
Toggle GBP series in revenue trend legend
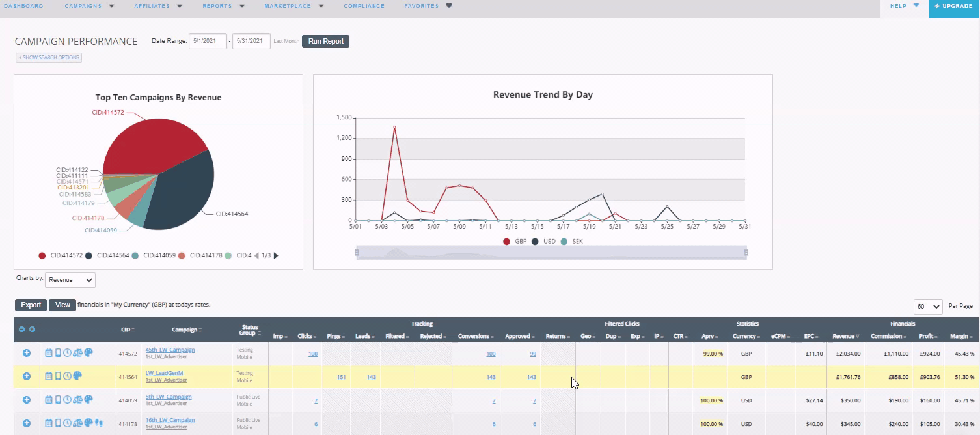[515, 242]
